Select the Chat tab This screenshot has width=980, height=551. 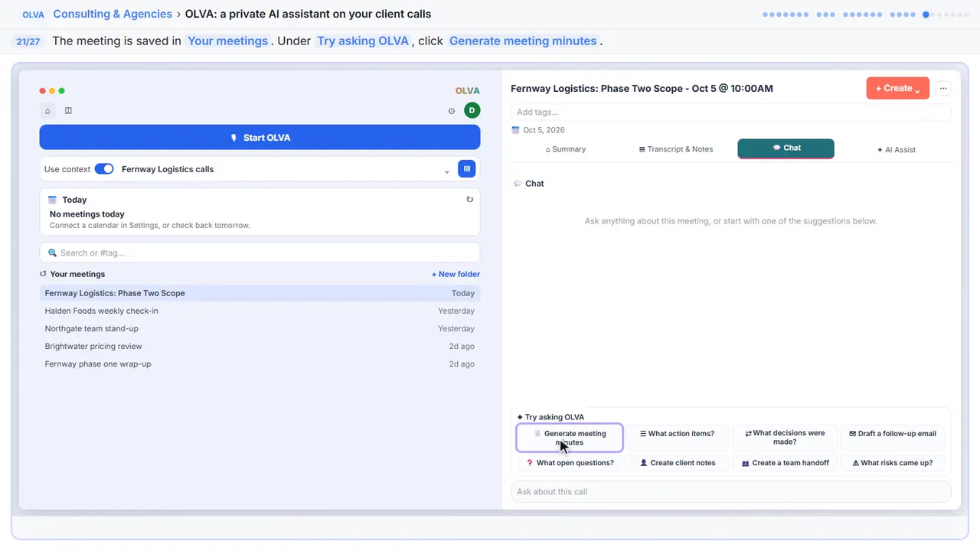pyautogui.click(x=786, y=148)
